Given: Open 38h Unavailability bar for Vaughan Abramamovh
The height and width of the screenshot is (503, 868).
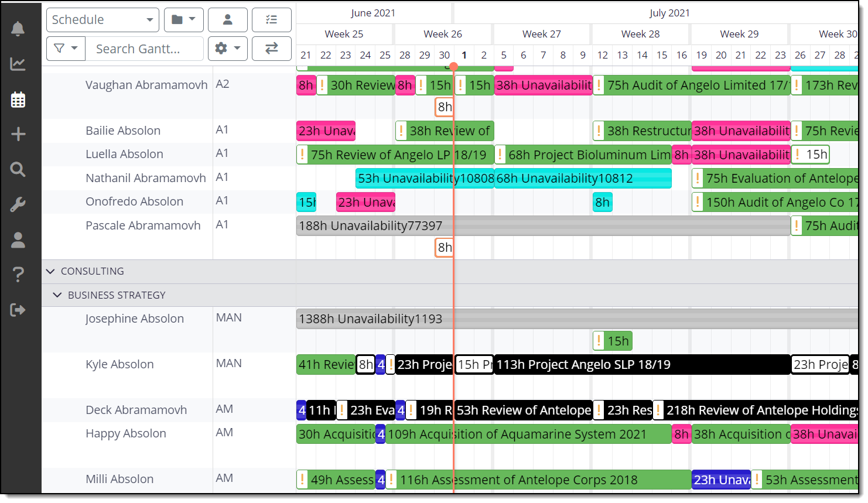Looking at the screenshot, I should [x=544, y=85].
